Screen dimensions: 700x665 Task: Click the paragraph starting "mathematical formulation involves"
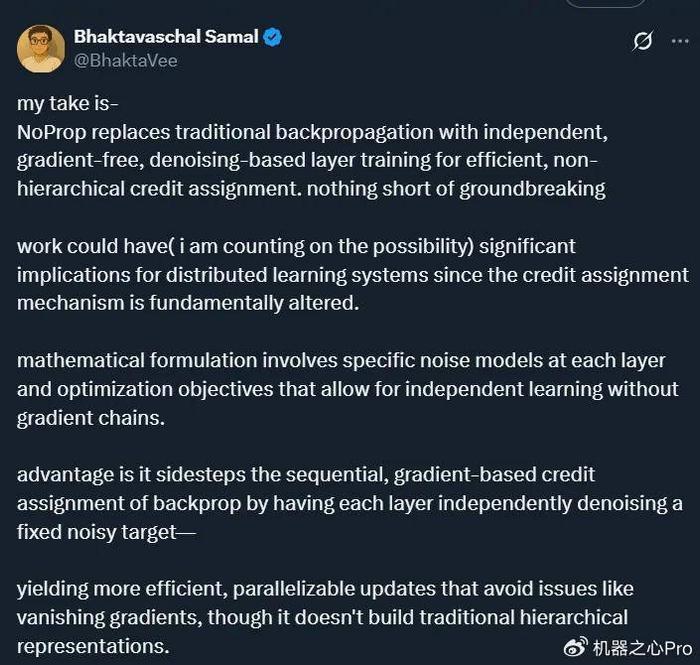tap(348, 389)
